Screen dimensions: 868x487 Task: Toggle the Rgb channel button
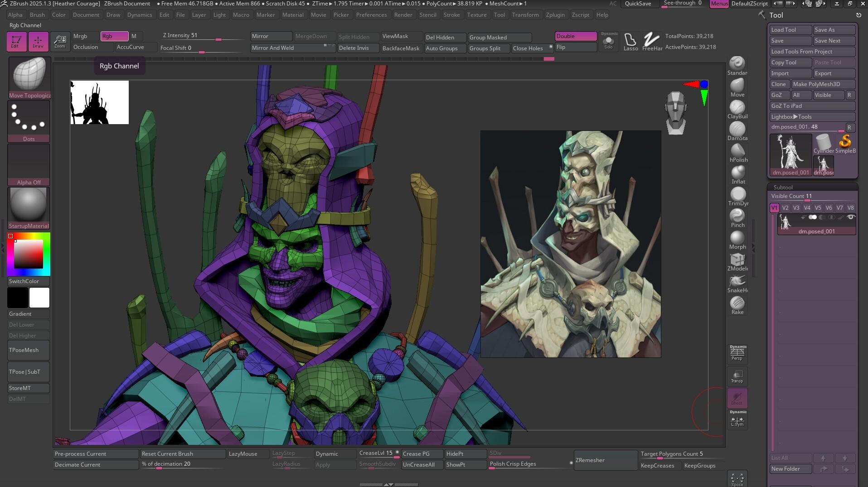(114, 36)
